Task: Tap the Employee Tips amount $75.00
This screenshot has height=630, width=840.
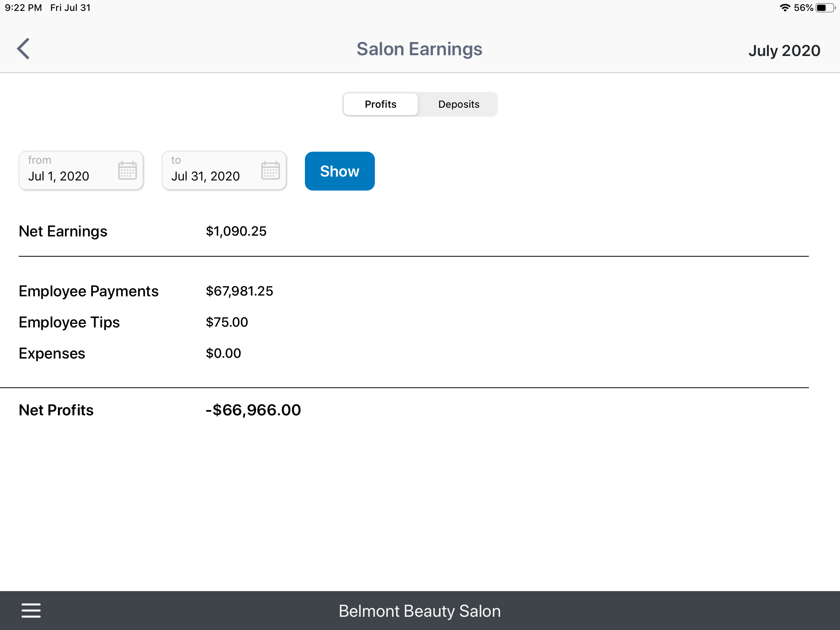Action: (x=227, y=322)
